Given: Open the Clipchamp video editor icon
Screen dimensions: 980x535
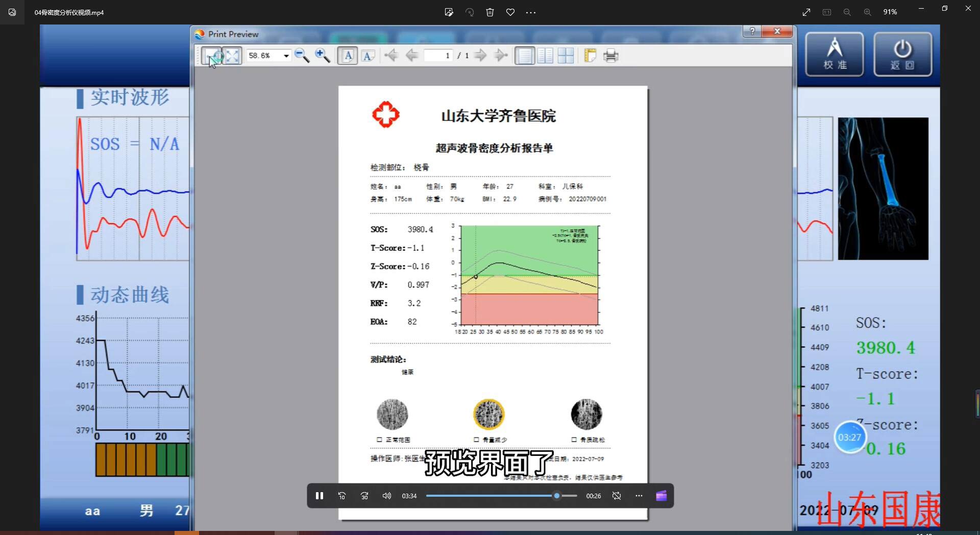Looking at the screenshot, I should (661, 496).
